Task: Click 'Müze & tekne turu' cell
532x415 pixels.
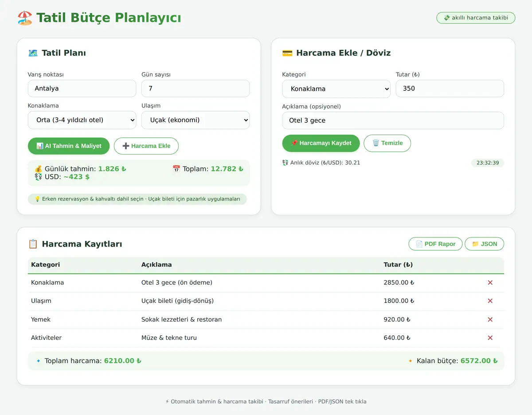Action: [169, 338]
